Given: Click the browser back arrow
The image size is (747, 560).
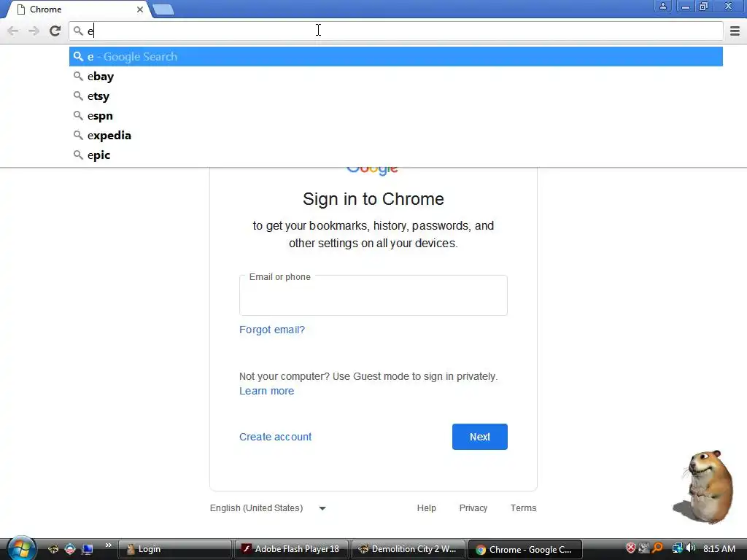Looking at the screenshot, I should point(13,31).
